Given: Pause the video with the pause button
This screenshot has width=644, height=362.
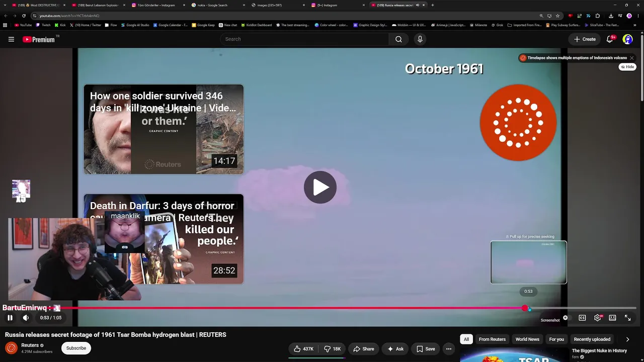Looking at the screenshot, I should click(x=10, y=318).
